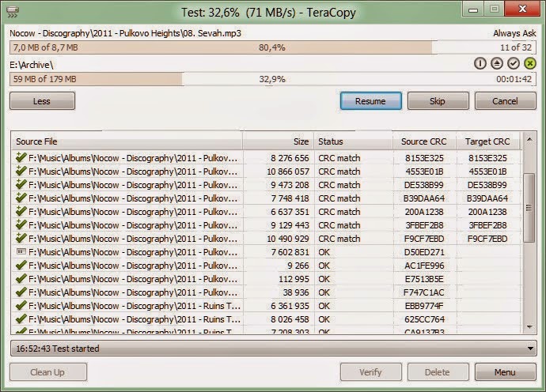Screen dimensions: 546x392
Task: Click checkmark icon of 10 490 929 row
Action: (21, 238)
